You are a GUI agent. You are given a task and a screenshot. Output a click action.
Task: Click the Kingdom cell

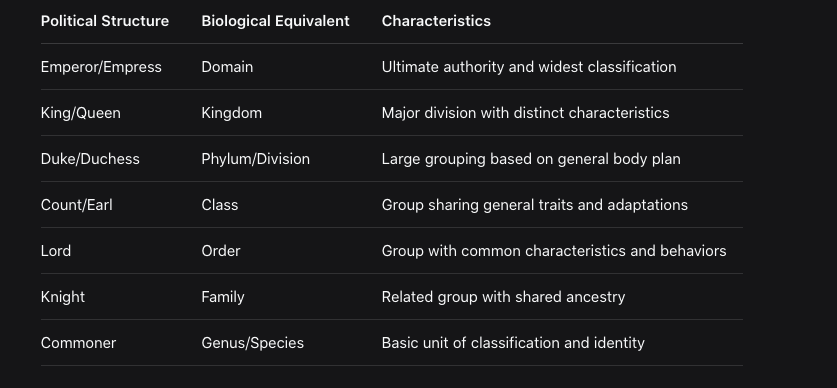[232, 113]
